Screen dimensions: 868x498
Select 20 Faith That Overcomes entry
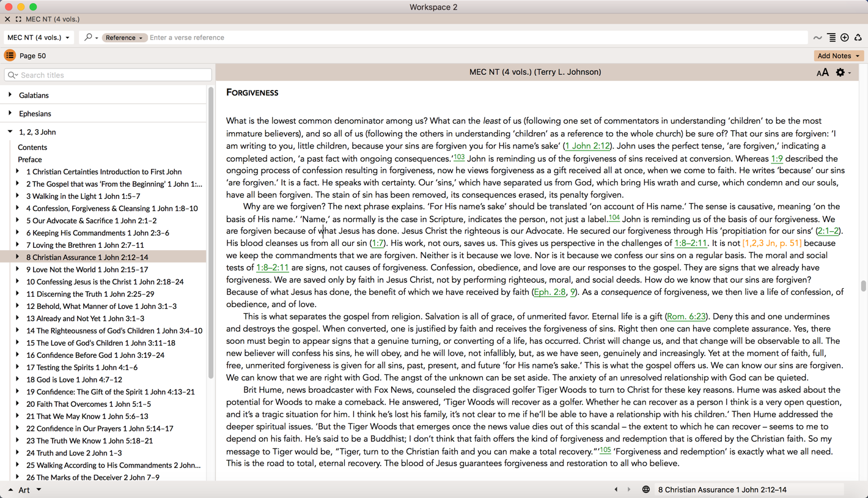89,404
